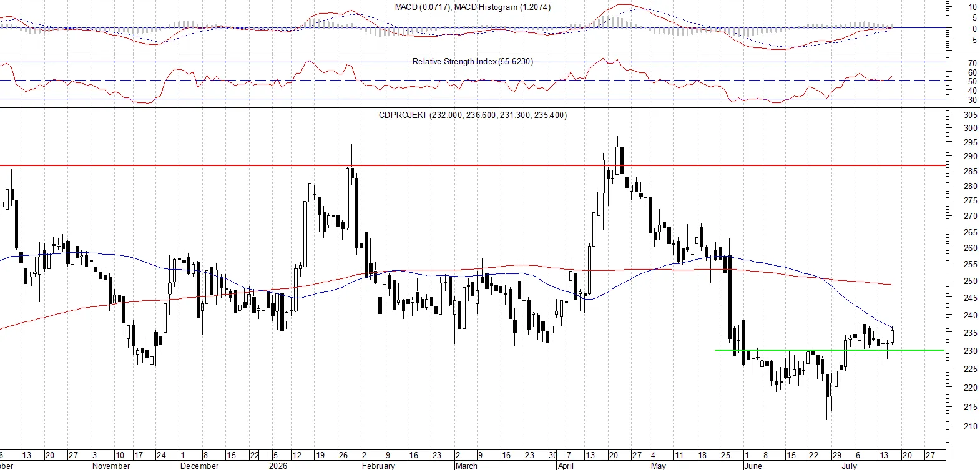The height and width of the screenshot is (470, 980).
Task: Click the CDPROJEKT price chart title
Action: pos(473,115)
